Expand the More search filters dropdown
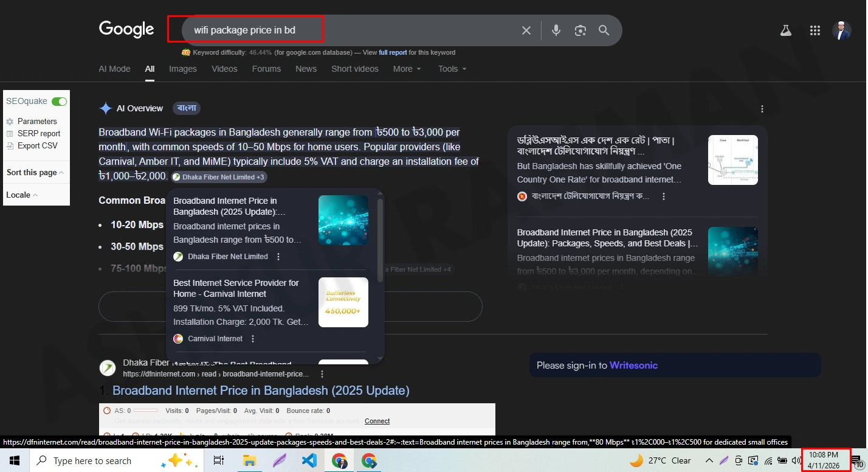This screenshot has height=472, width=868. [x=407, y=69]
